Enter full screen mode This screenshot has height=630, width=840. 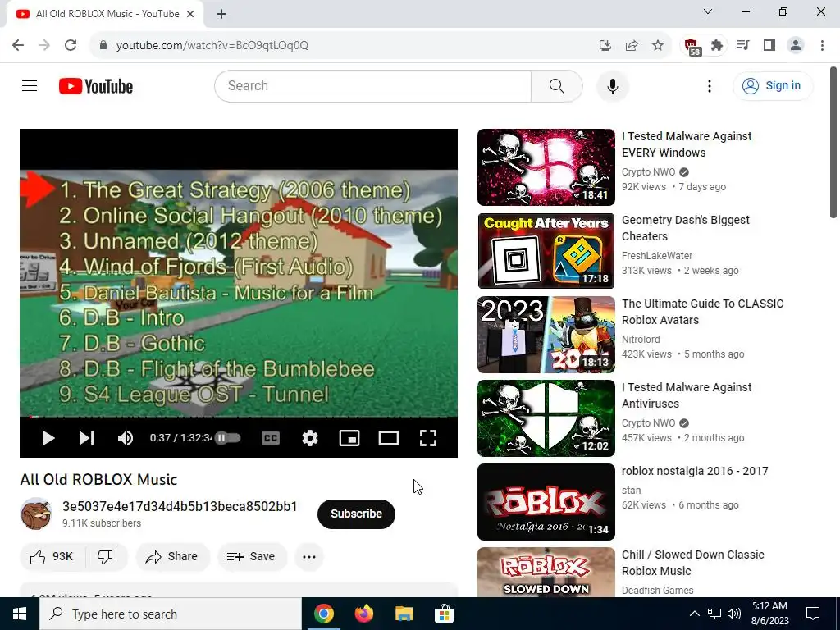point(427,438)
